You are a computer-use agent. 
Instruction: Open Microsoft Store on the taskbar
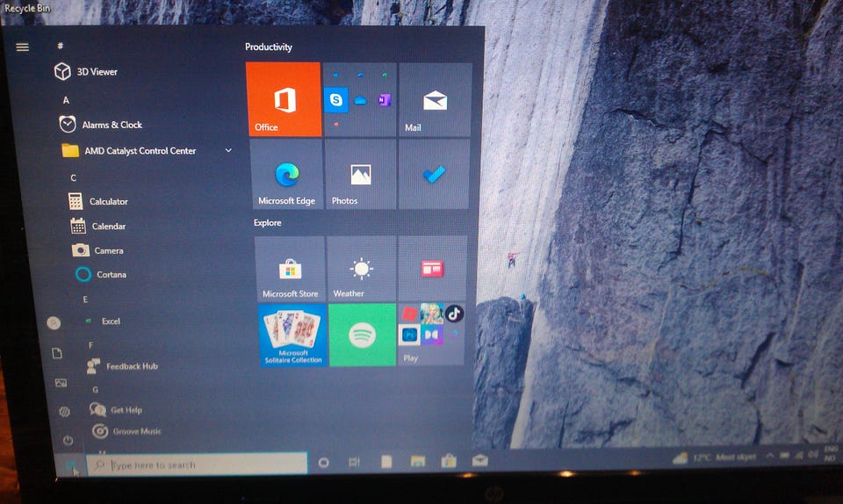449,460
